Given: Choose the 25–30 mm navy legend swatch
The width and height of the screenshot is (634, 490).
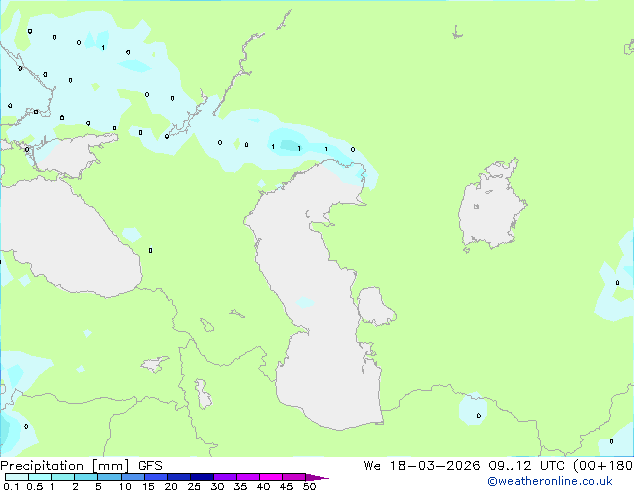Looking at the screenshot, I should coord(202,477).
